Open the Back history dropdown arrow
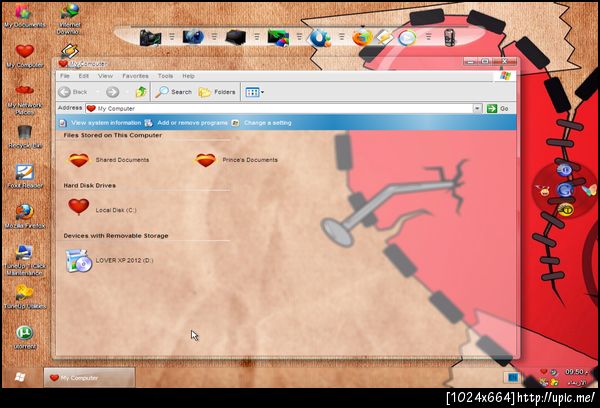Screen dimensions: 600x408 (x=97, y=92)
